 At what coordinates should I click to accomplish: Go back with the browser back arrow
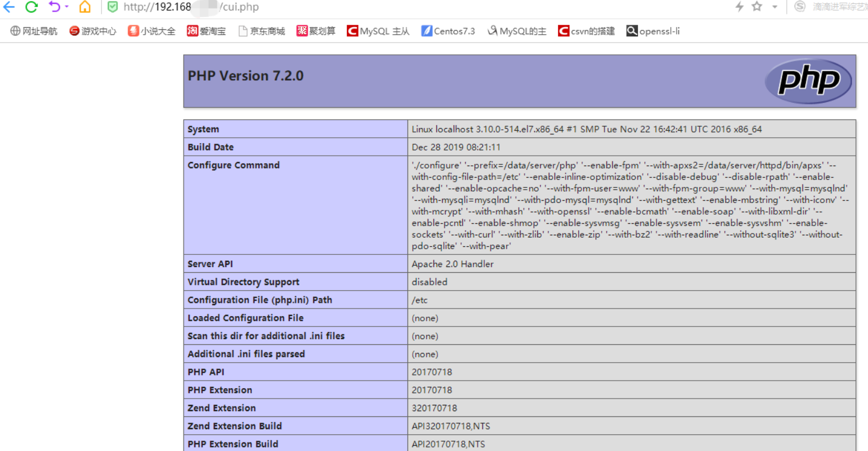pyautogui.click(x=8, y=7)
